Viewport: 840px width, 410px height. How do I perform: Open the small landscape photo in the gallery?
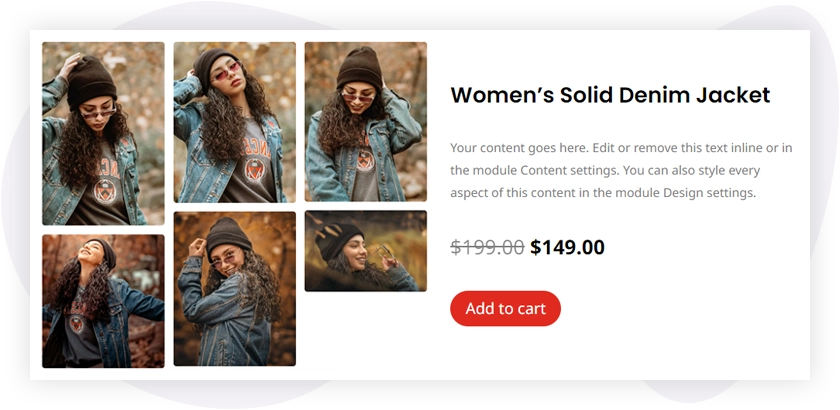(x=365, y=251)
